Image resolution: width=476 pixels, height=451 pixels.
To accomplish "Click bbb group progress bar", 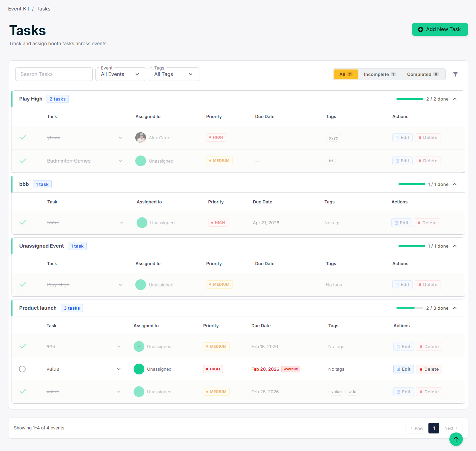I will [412, 184].
